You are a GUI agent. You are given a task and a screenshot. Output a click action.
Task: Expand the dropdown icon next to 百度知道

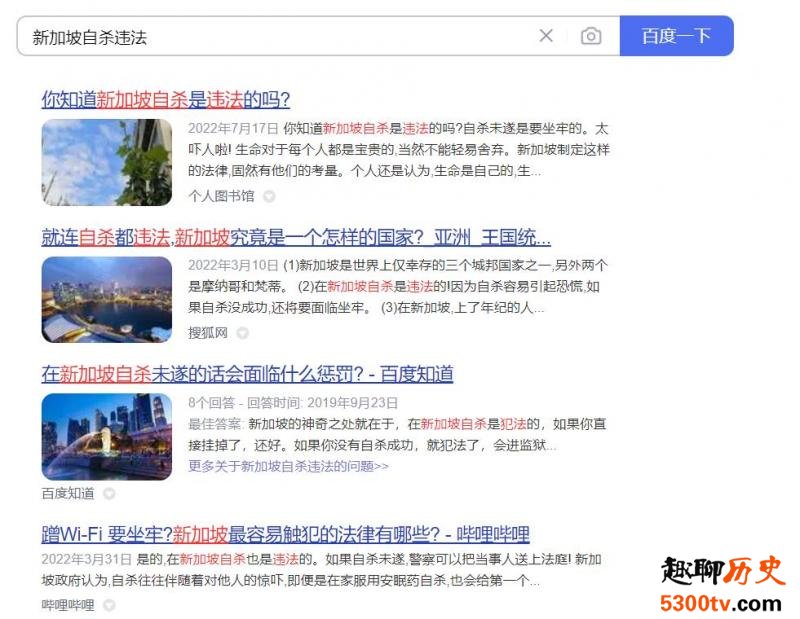point(109,493)
